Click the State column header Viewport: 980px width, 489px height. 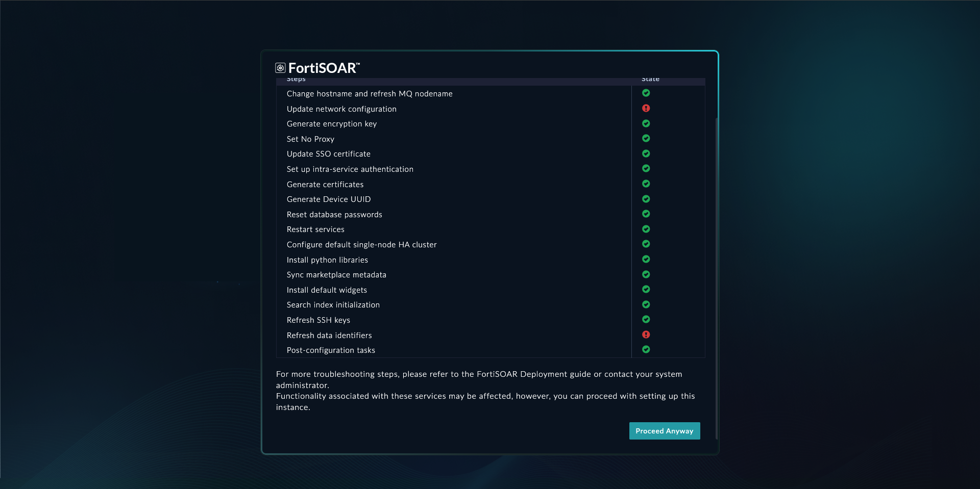(x=650, y=80)
